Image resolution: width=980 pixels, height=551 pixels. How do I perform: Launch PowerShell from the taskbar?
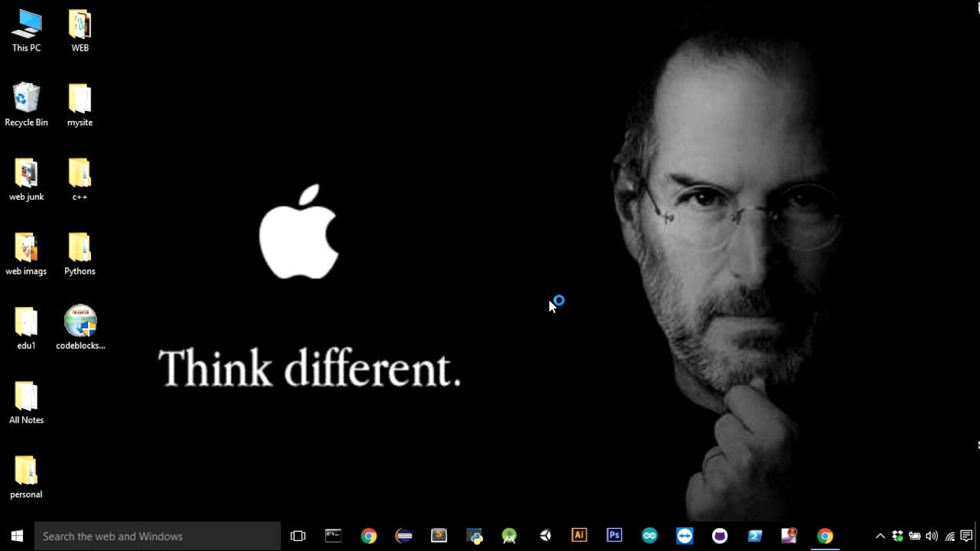(756, 536)
